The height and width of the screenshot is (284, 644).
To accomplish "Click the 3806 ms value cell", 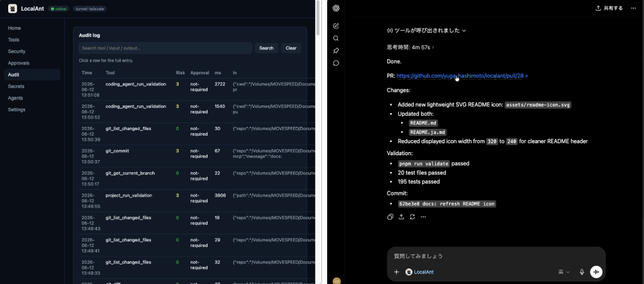I will pos(220,195).
